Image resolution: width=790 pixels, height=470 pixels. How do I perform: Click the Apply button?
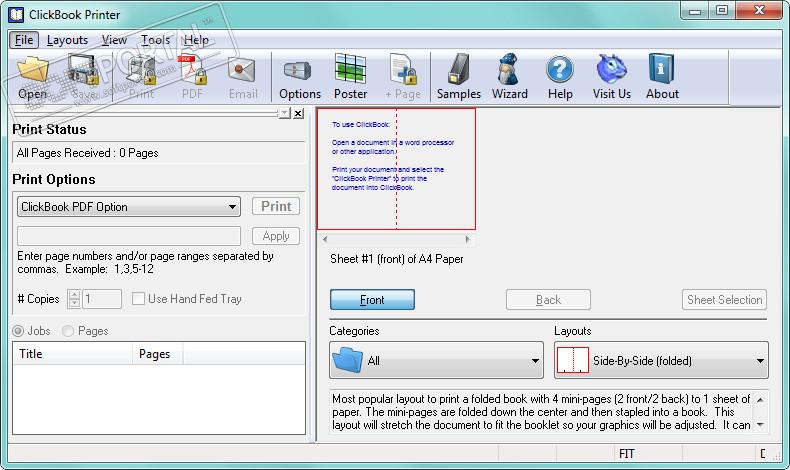click(x=276, y=236)
